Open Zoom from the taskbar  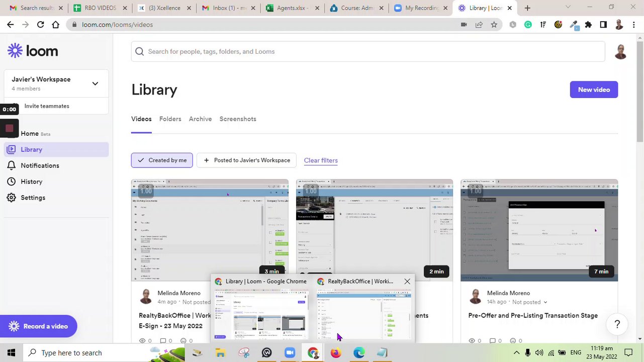click(x=290, y=353)
